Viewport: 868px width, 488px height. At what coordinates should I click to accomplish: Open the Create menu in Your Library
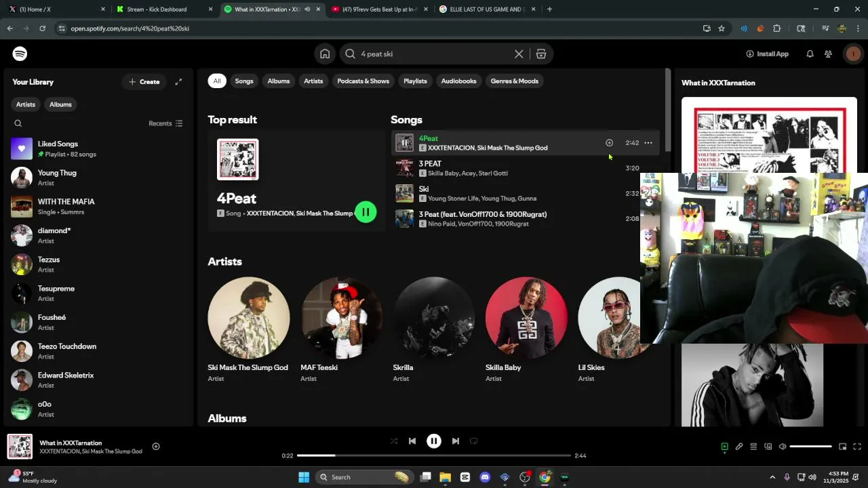coord(144,82)
